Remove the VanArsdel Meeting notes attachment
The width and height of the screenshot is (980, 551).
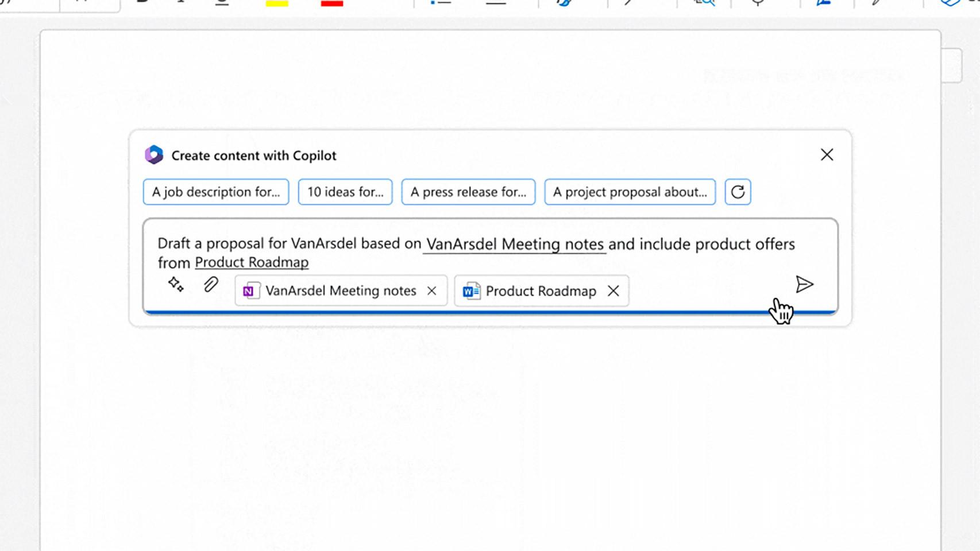431,291
